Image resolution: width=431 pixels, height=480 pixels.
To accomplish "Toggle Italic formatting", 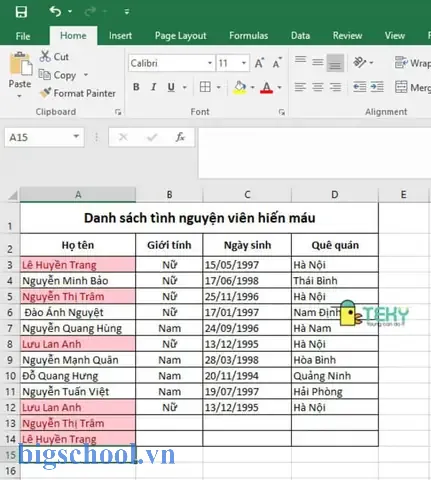I will point(153,87).
